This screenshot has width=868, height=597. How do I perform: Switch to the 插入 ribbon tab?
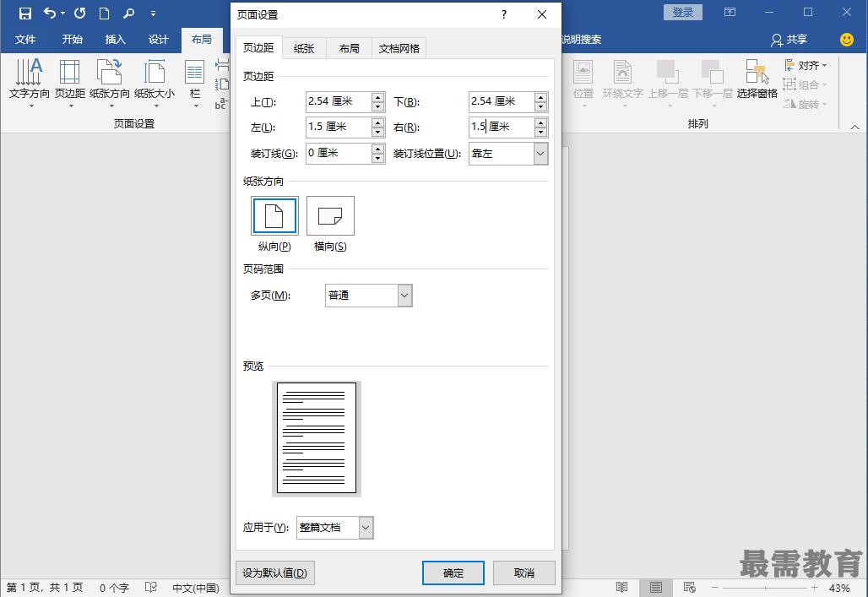pyautogui.click(x=115, y=40)
